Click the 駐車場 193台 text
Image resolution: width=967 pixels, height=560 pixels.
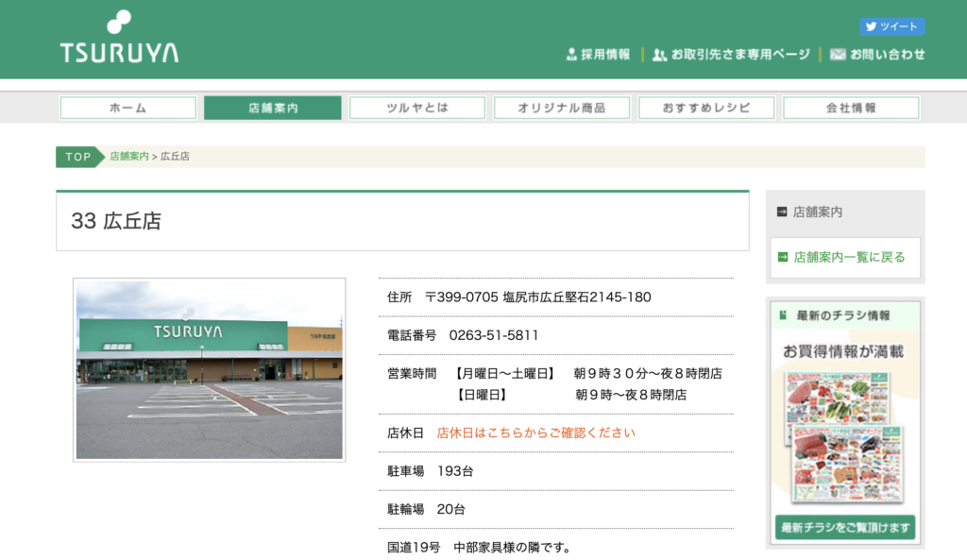point(431,471)
